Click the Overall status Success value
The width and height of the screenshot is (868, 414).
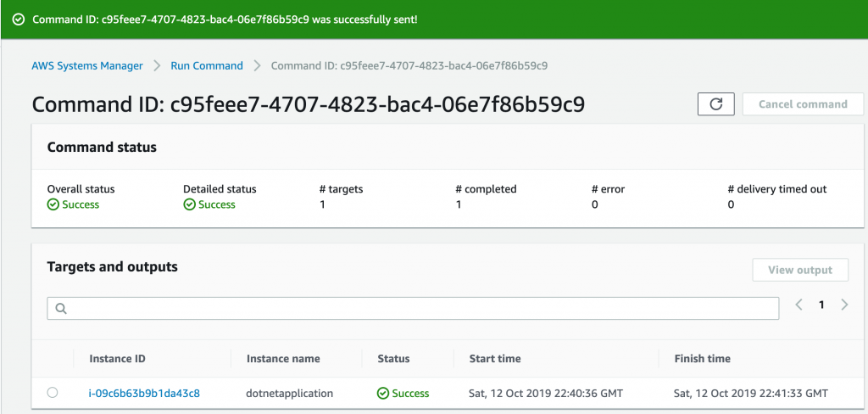point(73,204)
